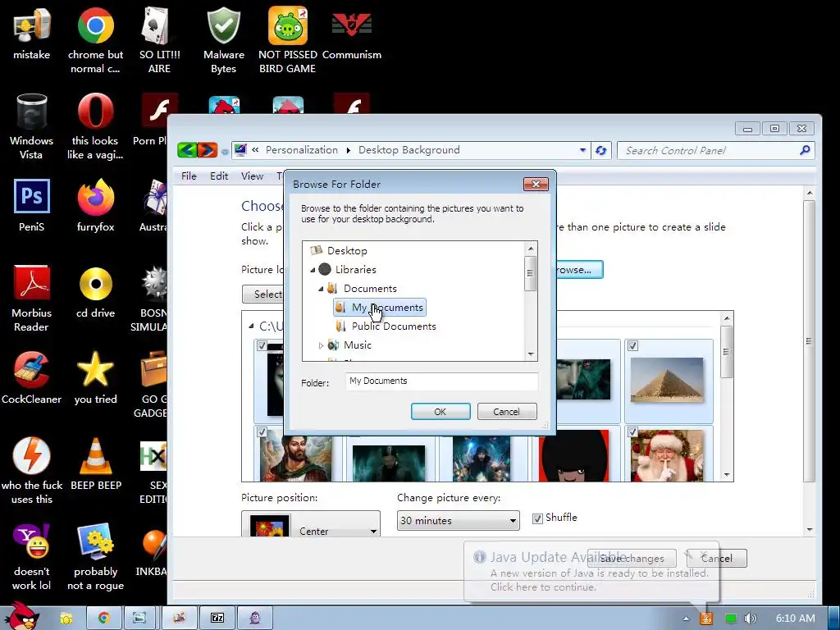Open the 'Windows Vista' recycle bin icon
The width and height of the screenshot is (840, 630).
pos(32,126)
